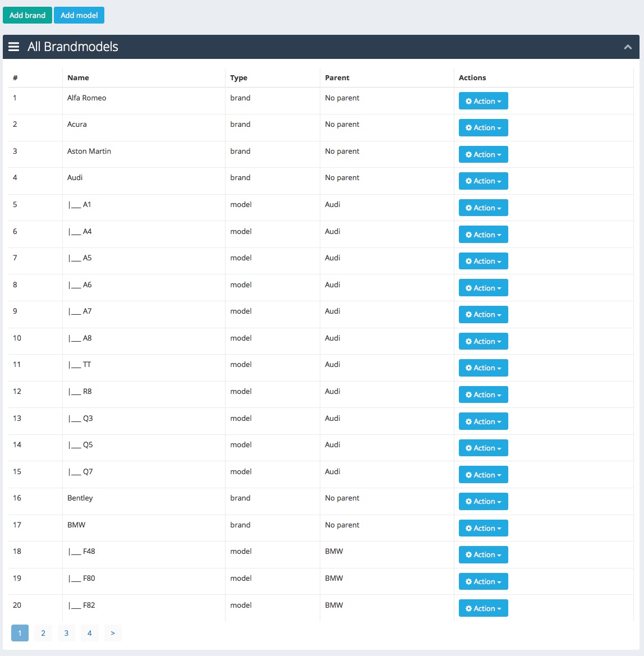This screenshot has height=656, width=644.
Task: Open Action dropdown for model A1
Action: point(484,208)
